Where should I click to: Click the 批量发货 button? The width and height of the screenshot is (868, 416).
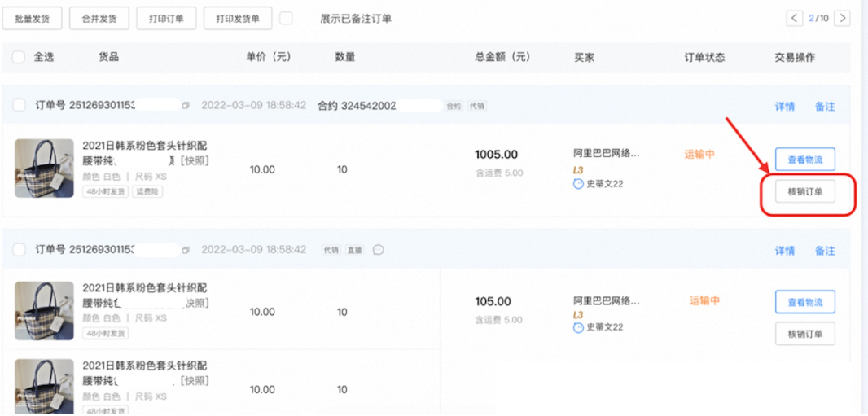[32, 18]
